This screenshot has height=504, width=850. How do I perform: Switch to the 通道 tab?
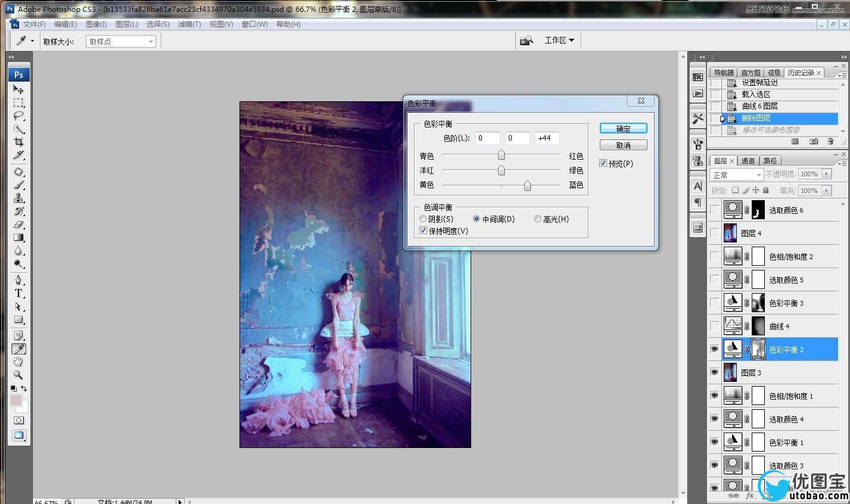pyautogui.click(x=748, y=161)
